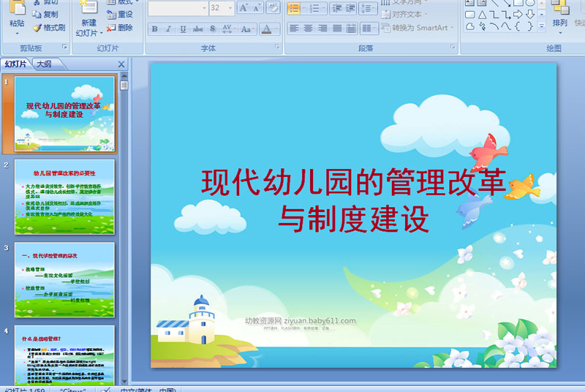585x392 pixels.
Task: Open font group dialog launcher
Action: click(x=277, y=47)
